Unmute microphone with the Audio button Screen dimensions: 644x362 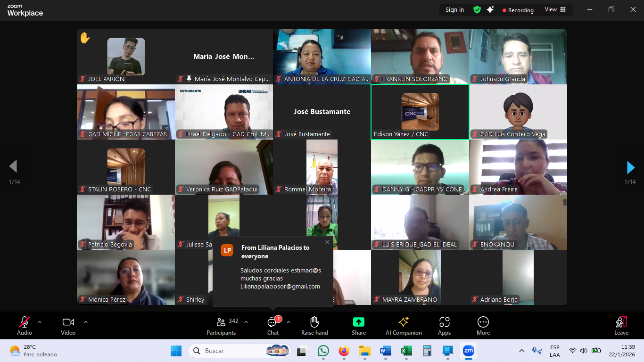[25, 326]
